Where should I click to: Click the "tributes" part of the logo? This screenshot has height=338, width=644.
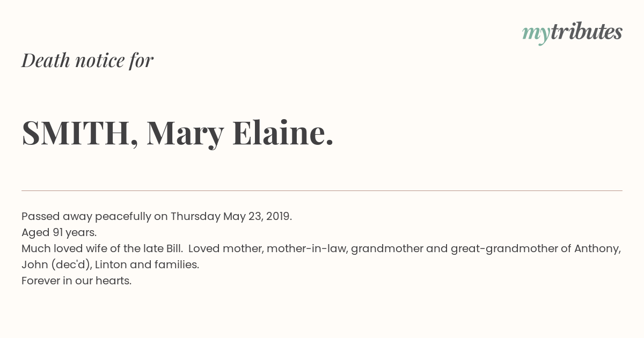(587, 32)
